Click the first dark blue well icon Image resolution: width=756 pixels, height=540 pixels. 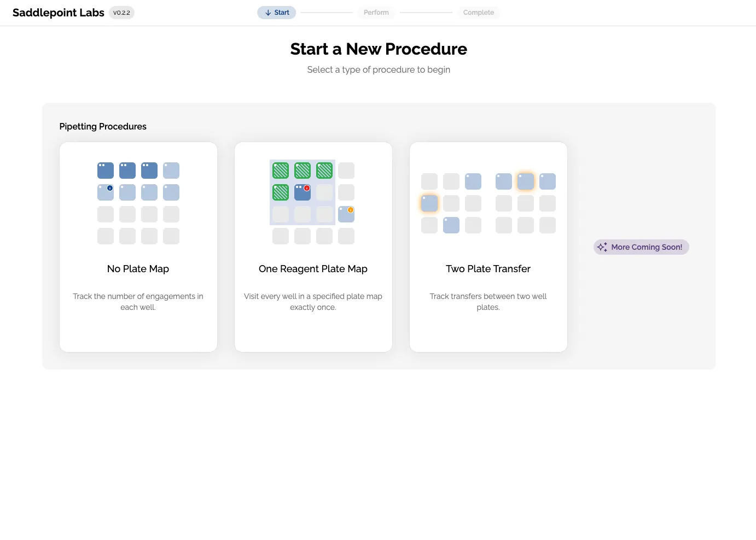point(106,171)
